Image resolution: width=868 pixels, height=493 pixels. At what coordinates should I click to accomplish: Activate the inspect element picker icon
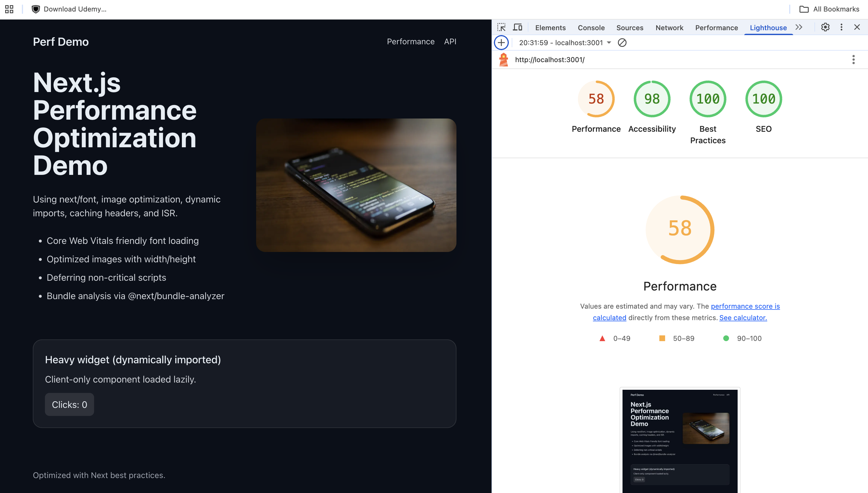pos(501,27)
